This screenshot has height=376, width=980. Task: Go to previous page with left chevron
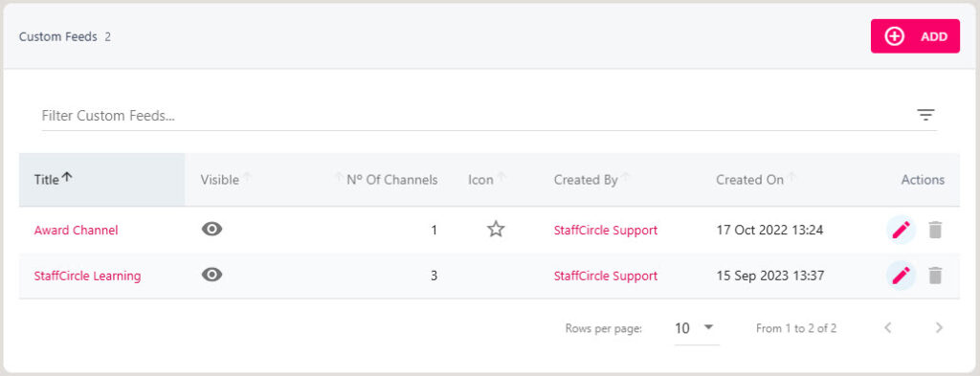887,328
